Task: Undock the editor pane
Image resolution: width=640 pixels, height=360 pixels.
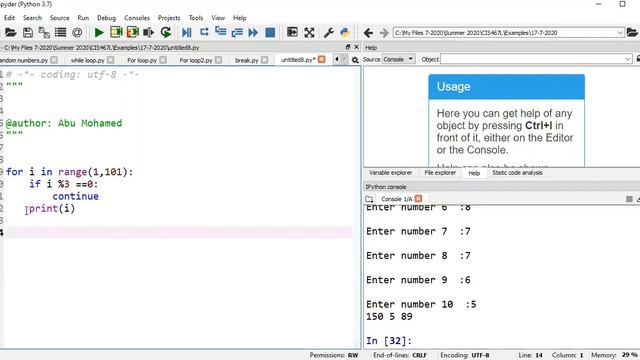Action: point(348,47)
